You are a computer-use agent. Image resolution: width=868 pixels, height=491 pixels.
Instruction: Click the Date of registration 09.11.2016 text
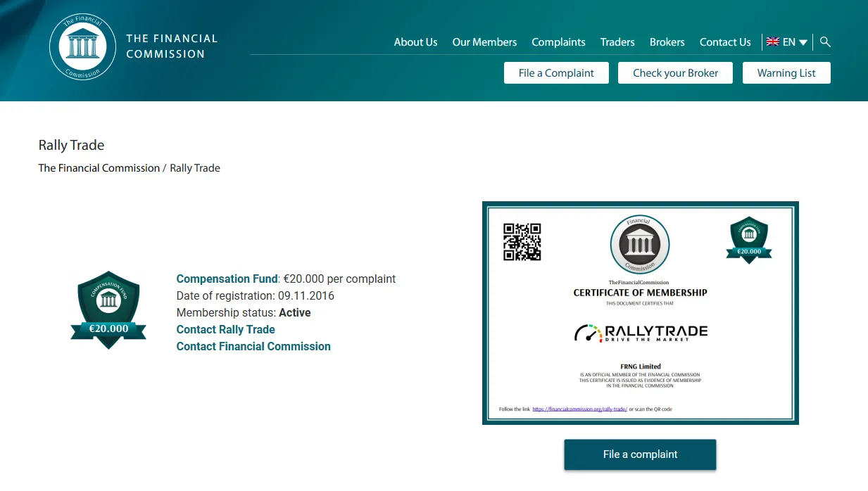pos(255,295)
